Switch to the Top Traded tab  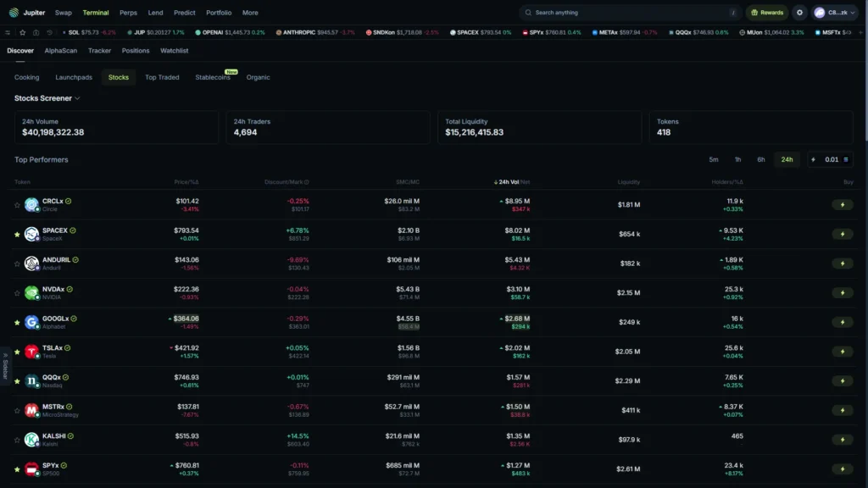point(162,77)
